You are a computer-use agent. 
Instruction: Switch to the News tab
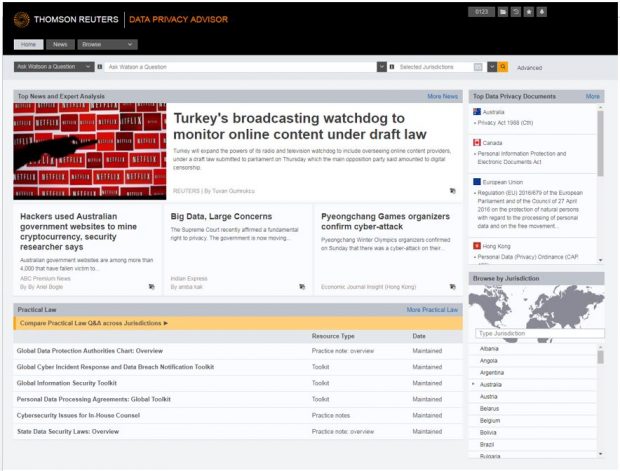pyautogui.click(x=60, y=44)
